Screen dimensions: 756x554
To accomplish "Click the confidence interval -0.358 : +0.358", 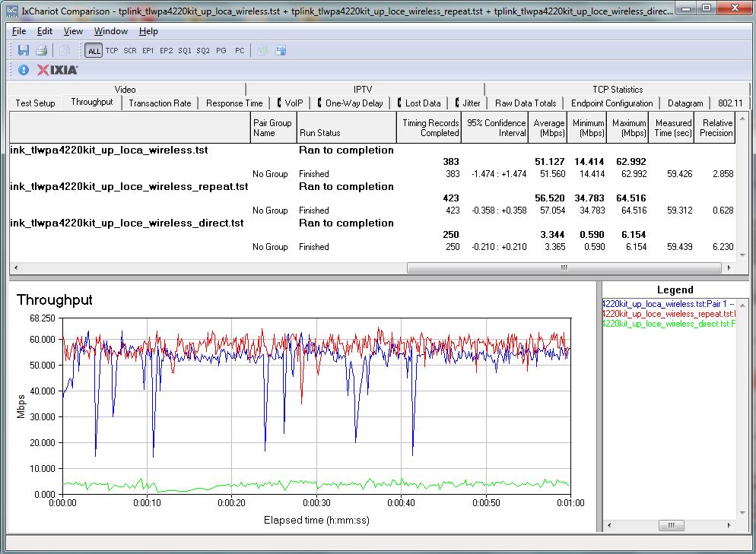I will (499, 211).
